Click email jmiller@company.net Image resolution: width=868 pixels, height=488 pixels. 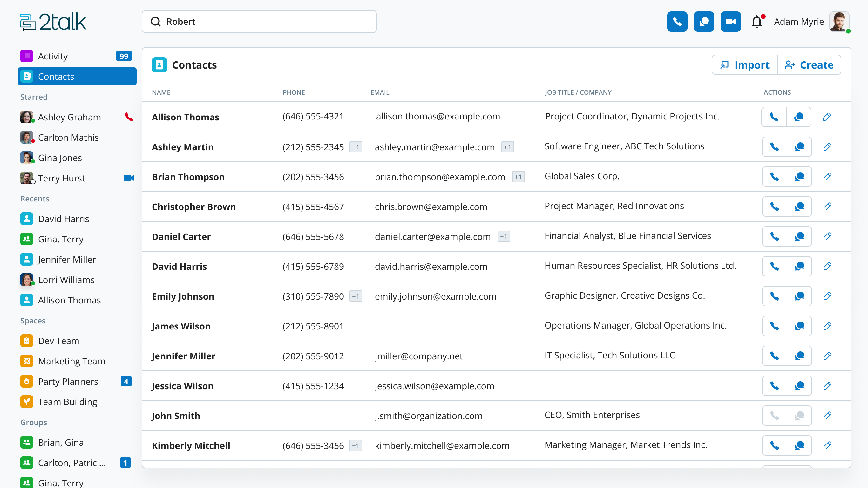[418, 356]
